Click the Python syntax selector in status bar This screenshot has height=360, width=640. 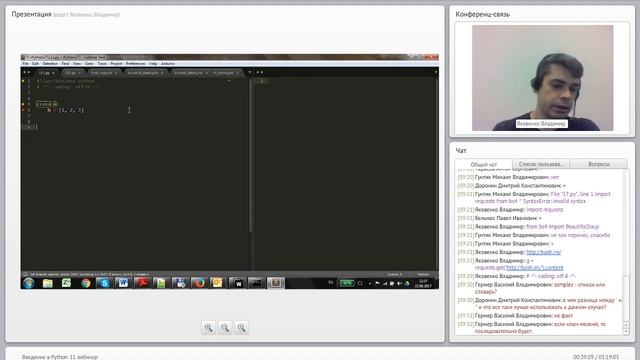(x=423, y=274)
